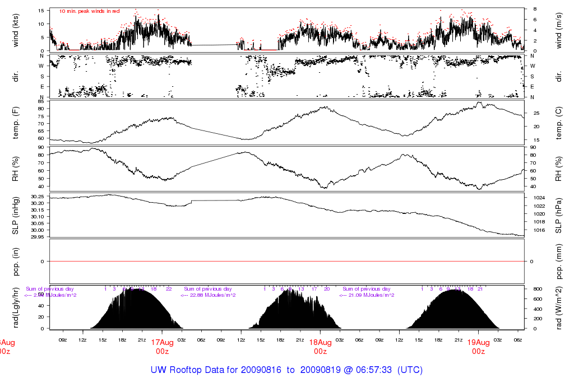Click the '30.10' pressure tick value
This screenshot has height=392, width=574.
(37, 217)
